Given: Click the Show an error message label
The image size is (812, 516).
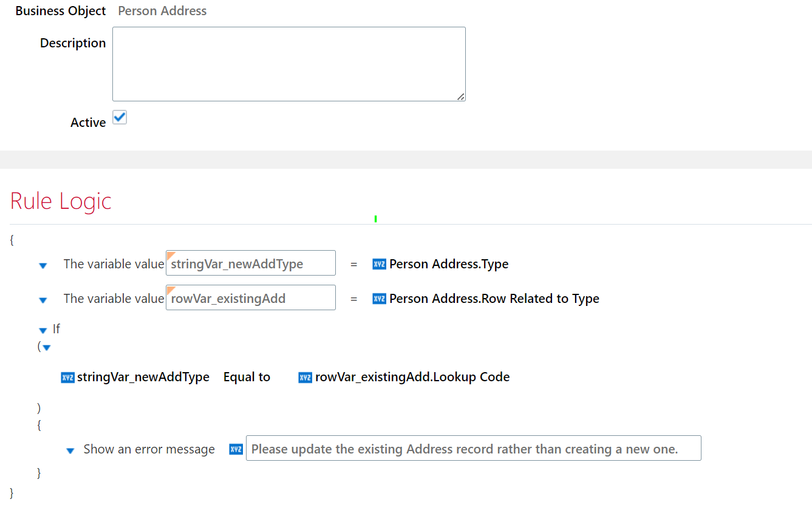Looking at the screenshot, I should pos(149,449).
